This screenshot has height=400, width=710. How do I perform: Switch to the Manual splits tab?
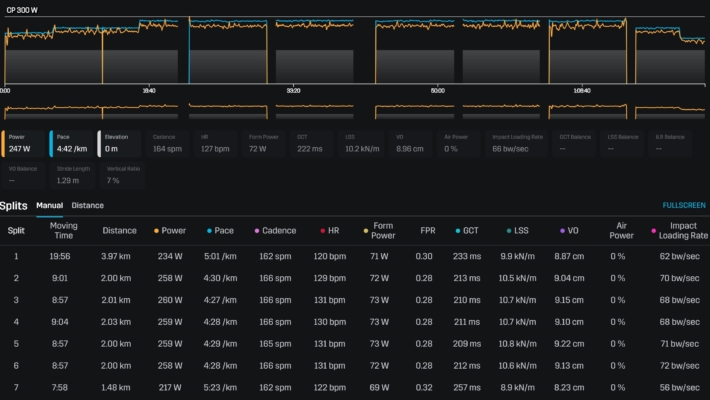click(x=49, y=206)
